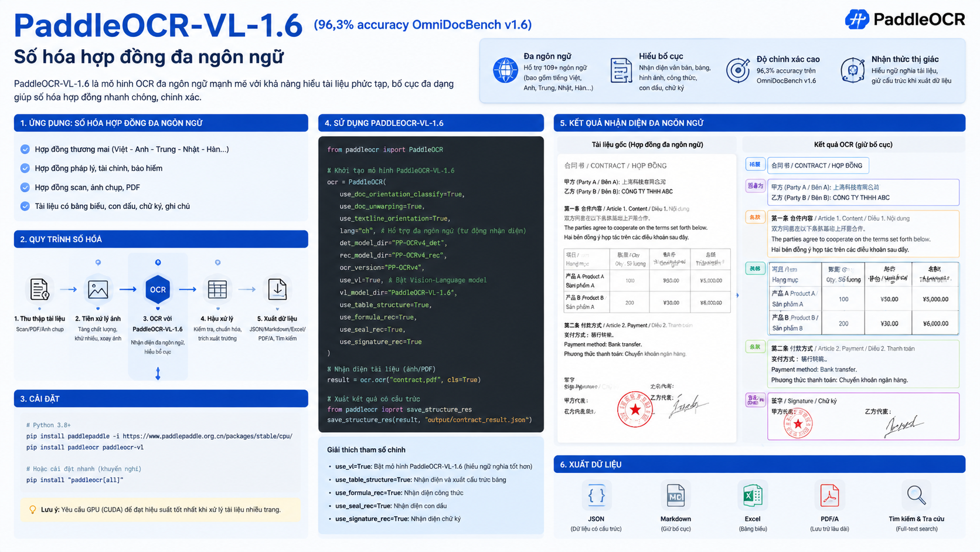Click the check icon beside Hợp đồng thương mại

click(25, 150)
